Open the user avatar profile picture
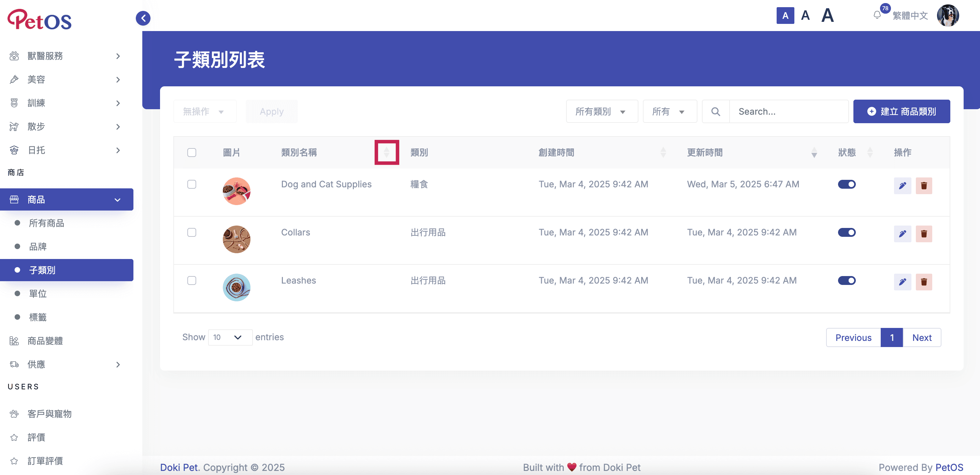The width and height of the screenshot is (980, 475). point(947,15)
